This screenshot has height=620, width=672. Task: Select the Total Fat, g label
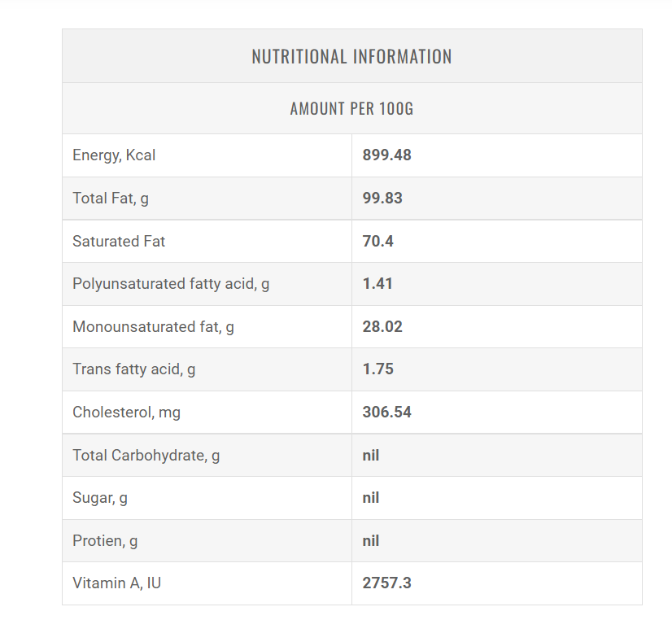[111, 199]
